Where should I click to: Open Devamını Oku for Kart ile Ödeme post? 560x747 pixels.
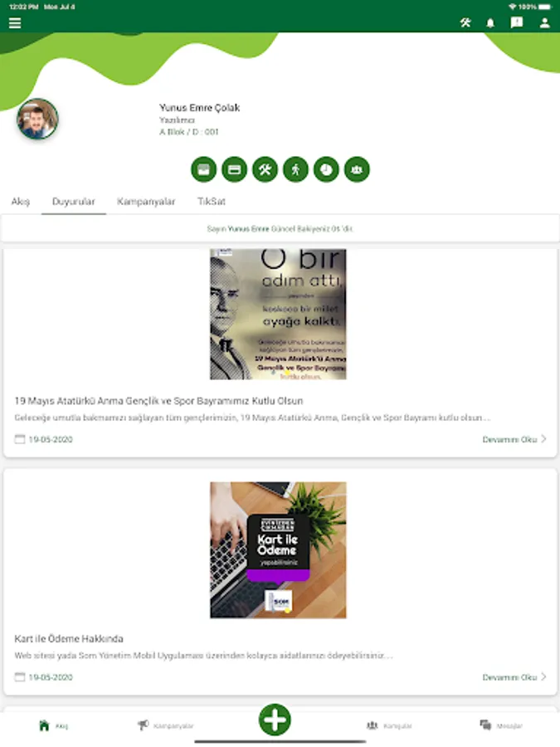tap(514, 677)
